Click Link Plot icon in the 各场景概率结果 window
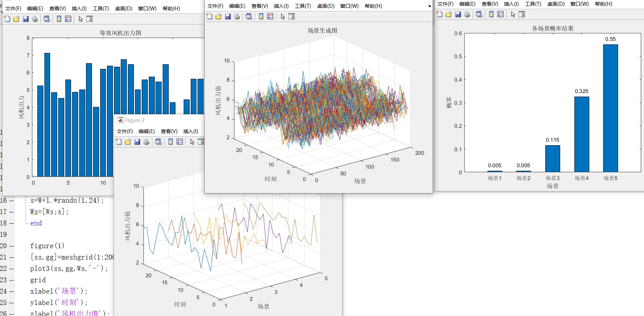The image size is (644, 316). [479, 14]
